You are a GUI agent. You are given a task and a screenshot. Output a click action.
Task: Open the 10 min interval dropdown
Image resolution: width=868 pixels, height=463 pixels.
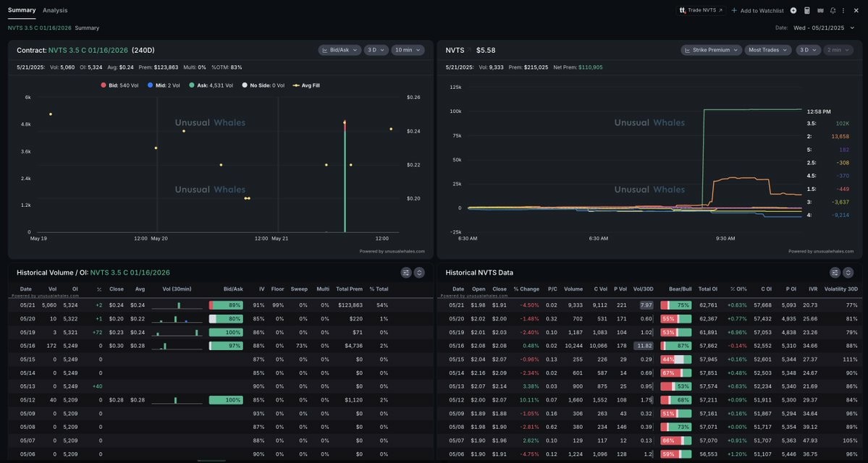(408, 51)
